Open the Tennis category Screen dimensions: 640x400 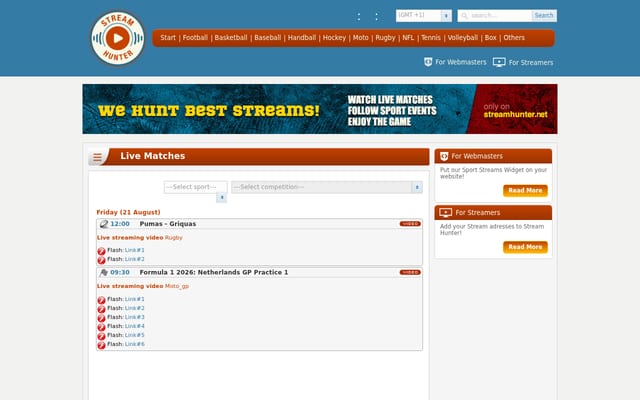click(431, 38)
